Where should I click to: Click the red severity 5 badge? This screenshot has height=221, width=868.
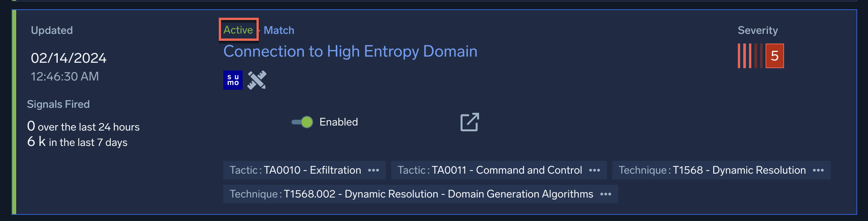coord(774,56)
